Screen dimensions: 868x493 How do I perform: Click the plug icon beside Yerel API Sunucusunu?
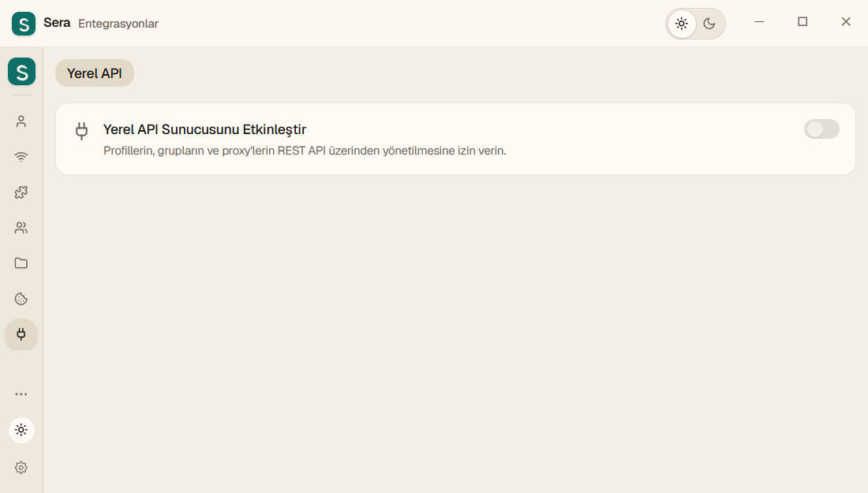tap(81, 131)
